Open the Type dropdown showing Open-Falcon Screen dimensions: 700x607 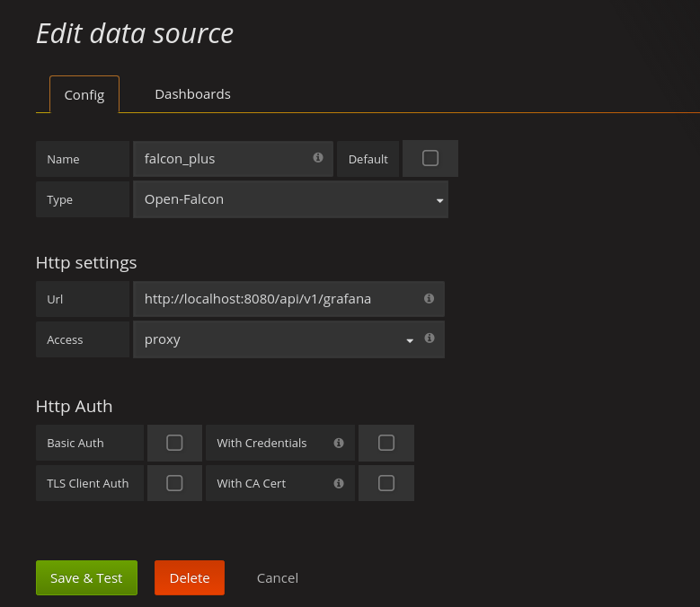[290, 199]
